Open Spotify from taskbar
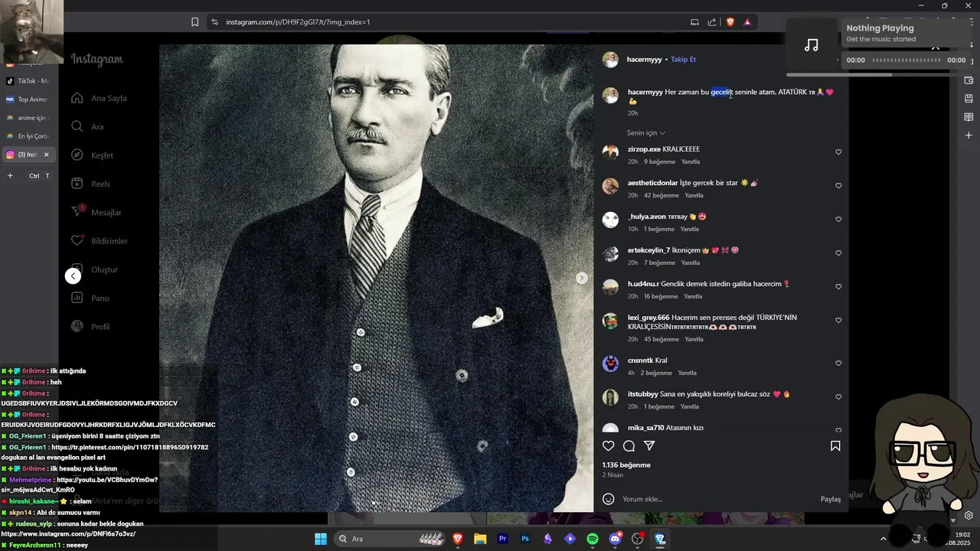Screen dimensions: 980x551 [593, 539]
